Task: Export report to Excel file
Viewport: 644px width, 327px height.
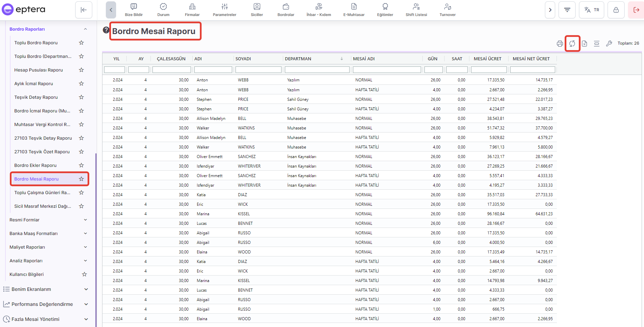Action: [584, 44]
